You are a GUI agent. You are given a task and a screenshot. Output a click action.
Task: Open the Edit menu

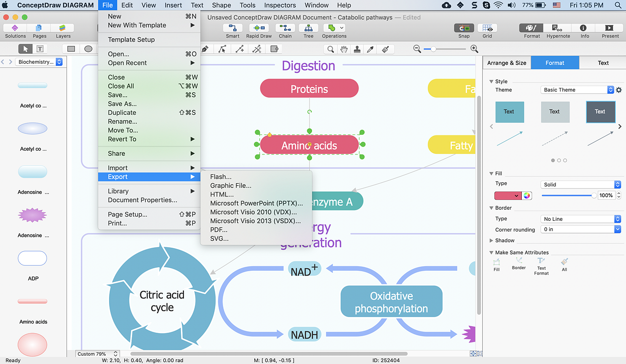[x=127, y=5]
